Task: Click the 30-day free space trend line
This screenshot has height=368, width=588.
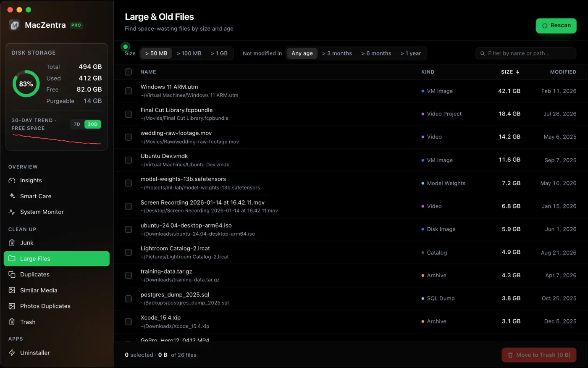Action: [57, 139]
